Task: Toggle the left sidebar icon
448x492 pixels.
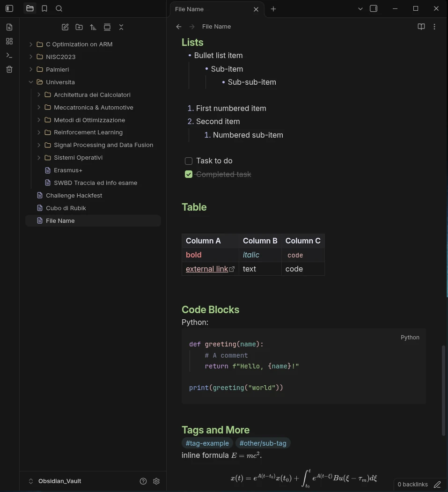Action: pos(9,8)
